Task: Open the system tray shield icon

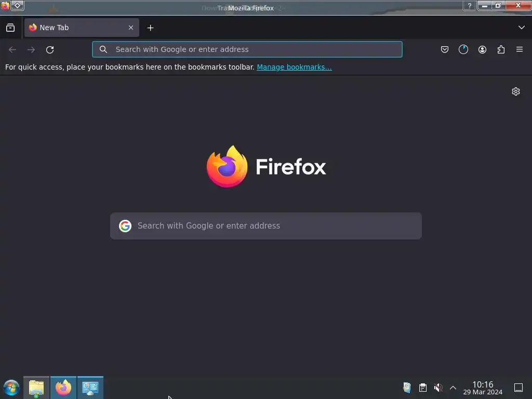Action: [x=407, y=388]
